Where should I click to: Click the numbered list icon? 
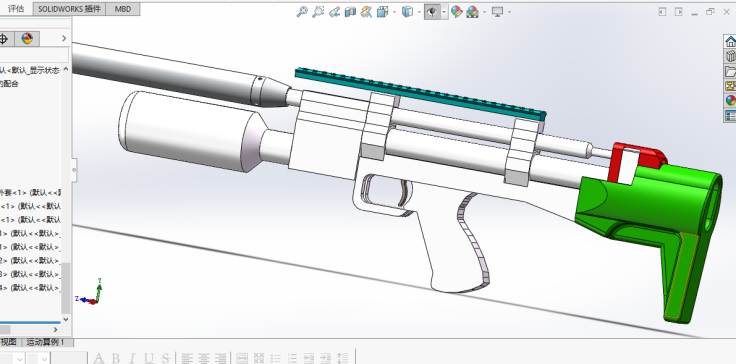pos(292,358)
